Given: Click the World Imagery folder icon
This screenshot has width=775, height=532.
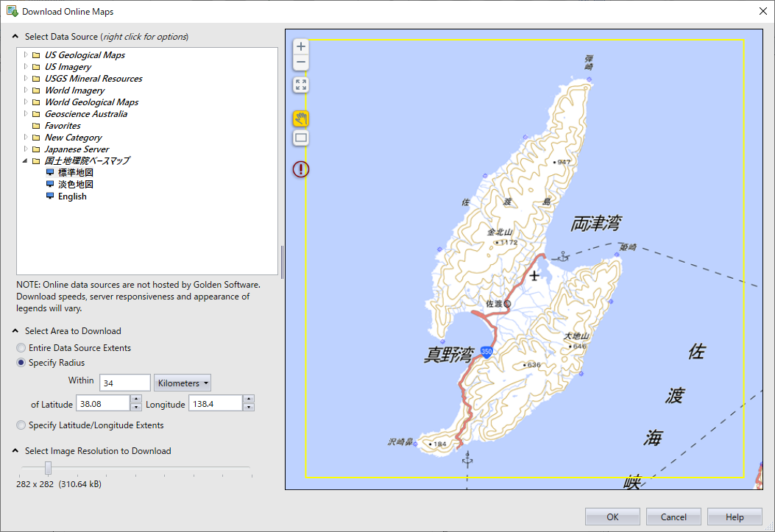Looking at the screenshot, I should (x=36, y=91).
